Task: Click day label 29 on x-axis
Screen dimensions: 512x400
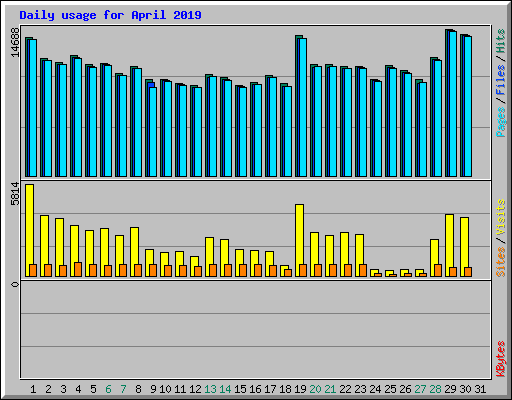Action: coord(450,389)
